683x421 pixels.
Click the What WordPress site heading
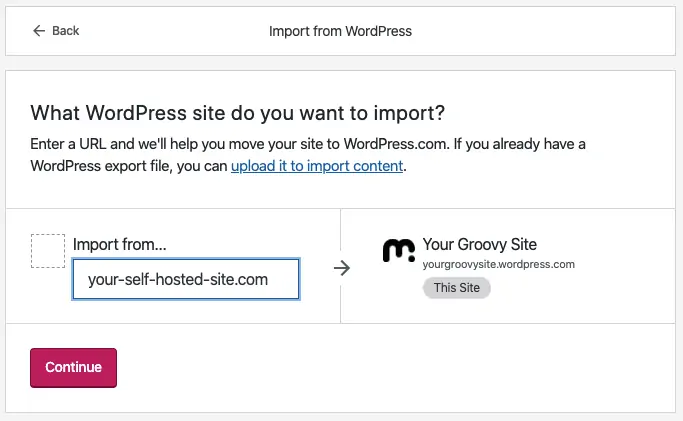[238, 112]
